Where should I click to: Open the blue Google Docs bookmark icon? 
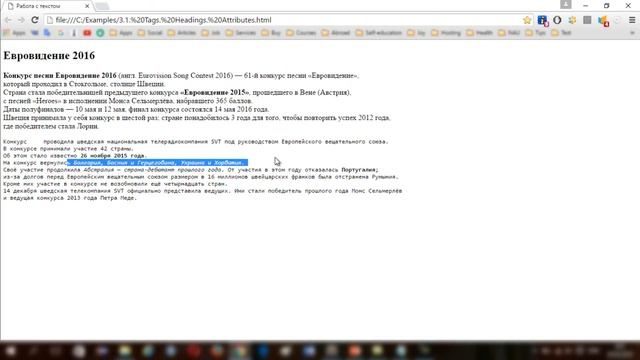click(x=47, y=33)
